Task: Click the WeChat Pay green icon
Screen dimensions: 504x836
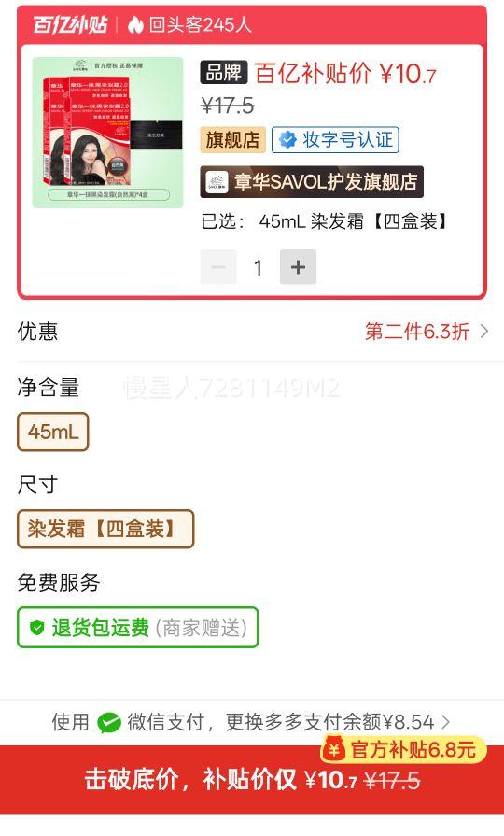Action: 109,723
